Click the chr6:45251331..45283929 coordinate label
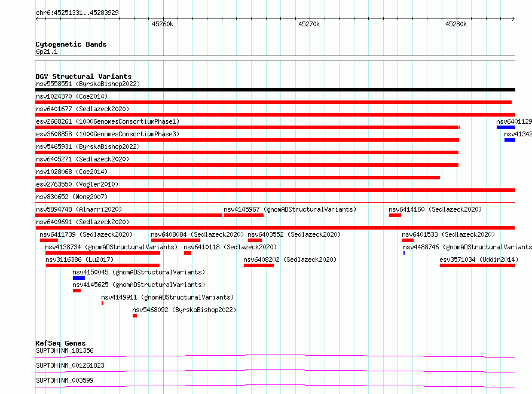Image resolution: width=532 pixels, height=394 pixels. tap(77, 13)
